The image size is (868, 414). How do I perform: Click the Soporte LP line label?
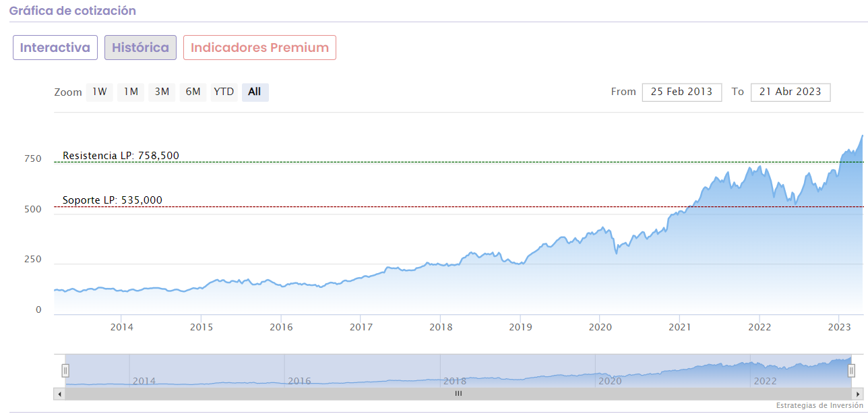click(x=113, y=200)
